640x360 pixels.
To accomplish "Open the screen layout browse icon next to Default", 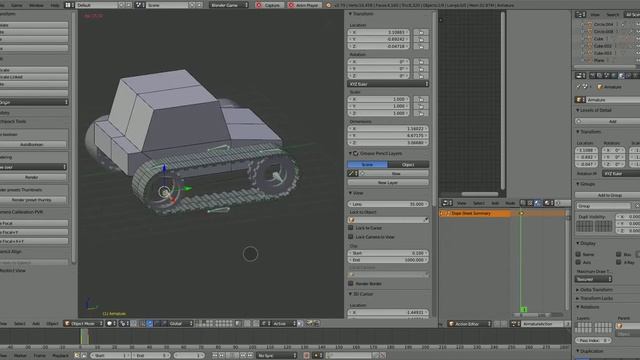I will pyautogui.click(x=69, y=5).
